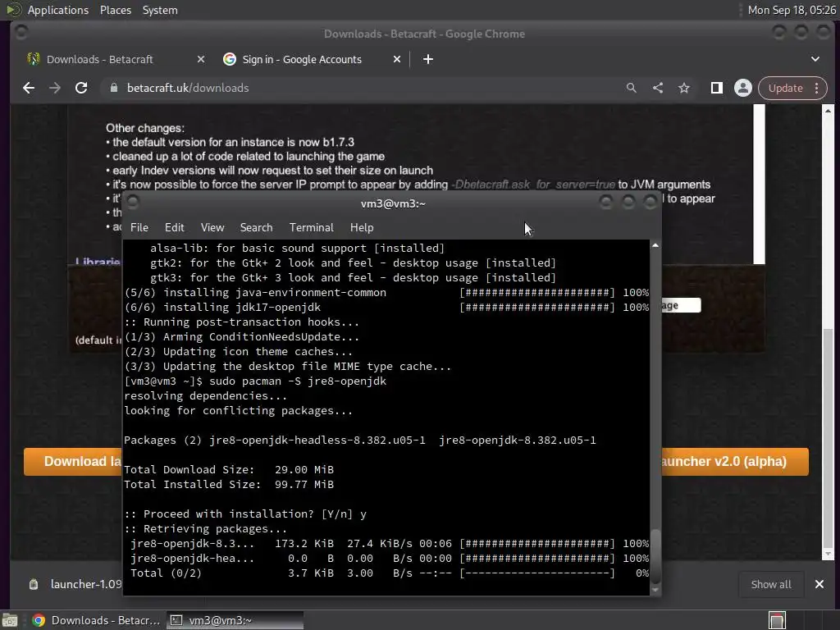Close the Downloads - Betacraft tab
The image size is (840, 630).
pyautogui.click(x=201, y=59)
